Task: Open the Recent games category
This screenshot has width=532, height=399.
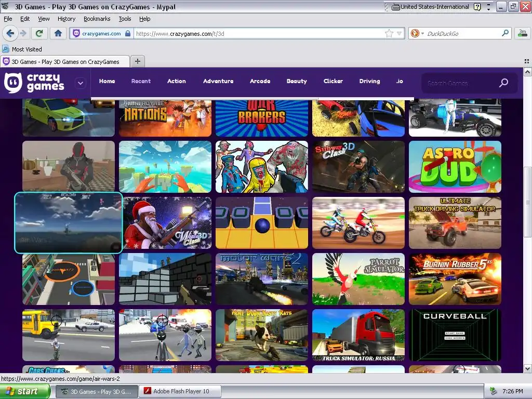Action: tap(141, 81)
